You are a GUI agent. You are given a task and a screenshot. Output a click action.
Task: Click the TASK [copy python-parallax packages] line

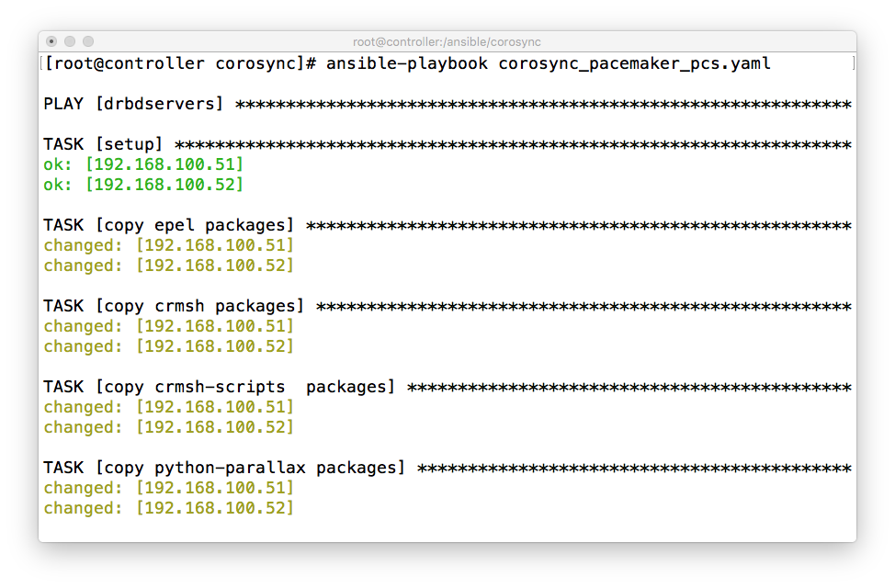[x=447, y=469]
